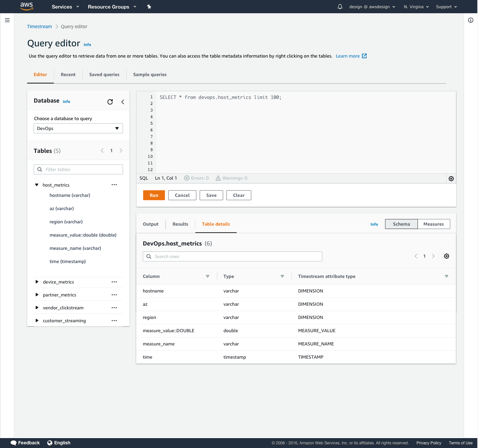Open host_metrics more actions menu
Image resolution: width=478 pixels, height=448 pixels.
(114, 185)
